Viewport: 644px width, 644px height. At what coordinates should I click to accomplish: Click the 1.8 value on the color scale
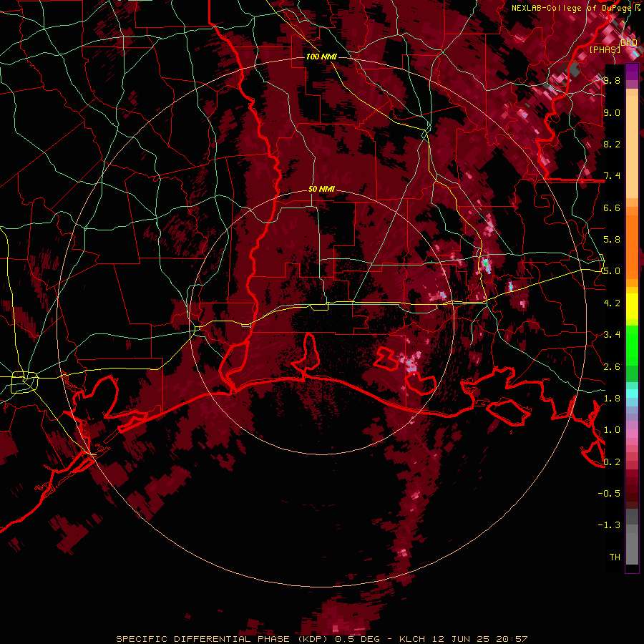click(612, 399)
